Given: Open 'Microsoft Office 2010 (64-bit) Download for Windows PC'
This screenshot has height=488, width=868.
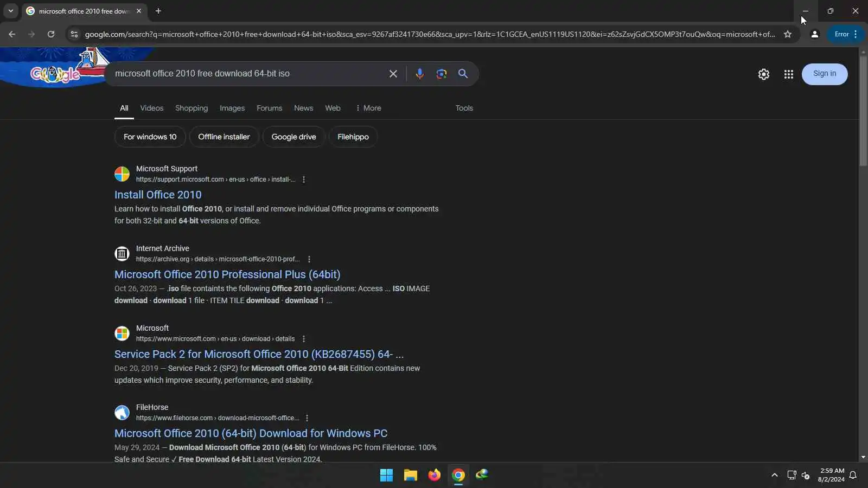Looking at the screenshot, I should (251, 433).
